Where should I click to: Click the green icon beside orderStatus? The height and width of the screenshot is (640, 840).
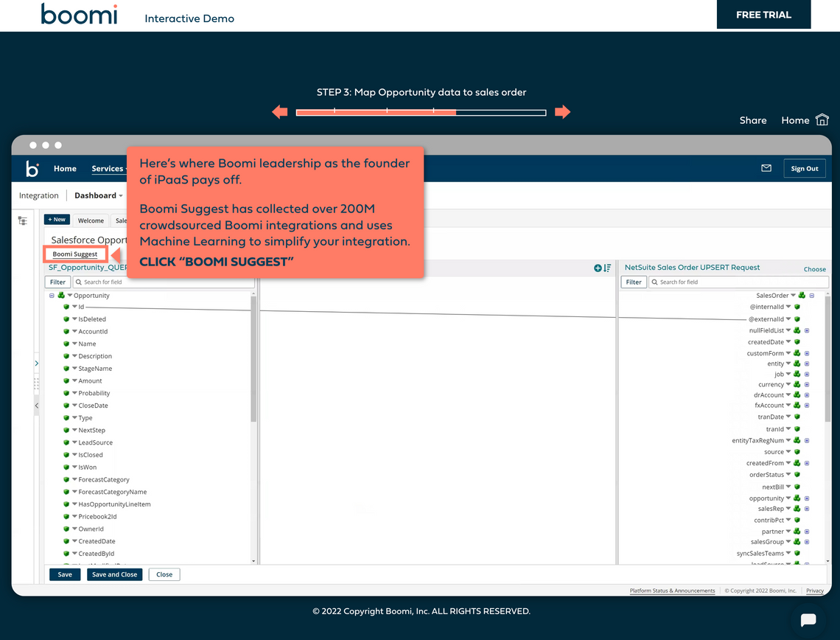tap(797, 474)
